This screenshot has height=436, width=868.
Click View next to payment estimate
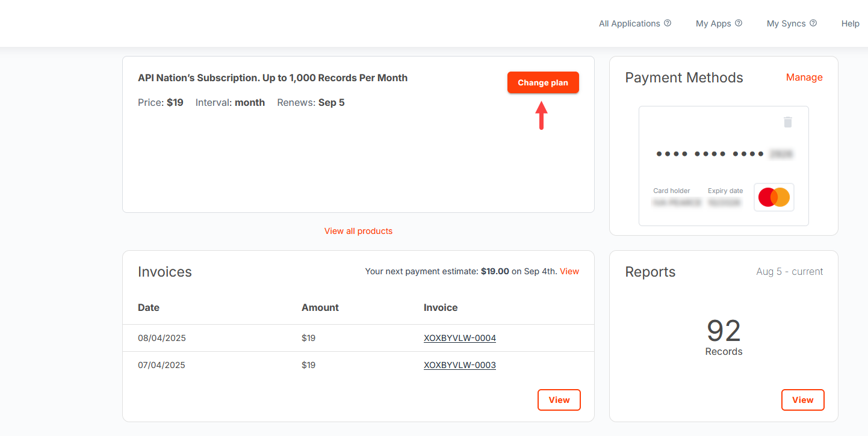569,271
